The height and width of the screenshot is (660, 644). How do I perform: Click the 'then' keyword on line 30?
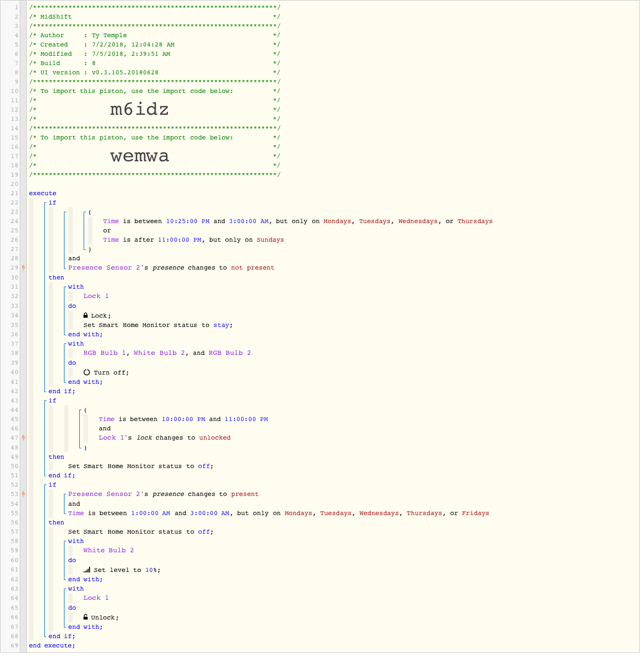pyautogui.click(x=56, y=278)
